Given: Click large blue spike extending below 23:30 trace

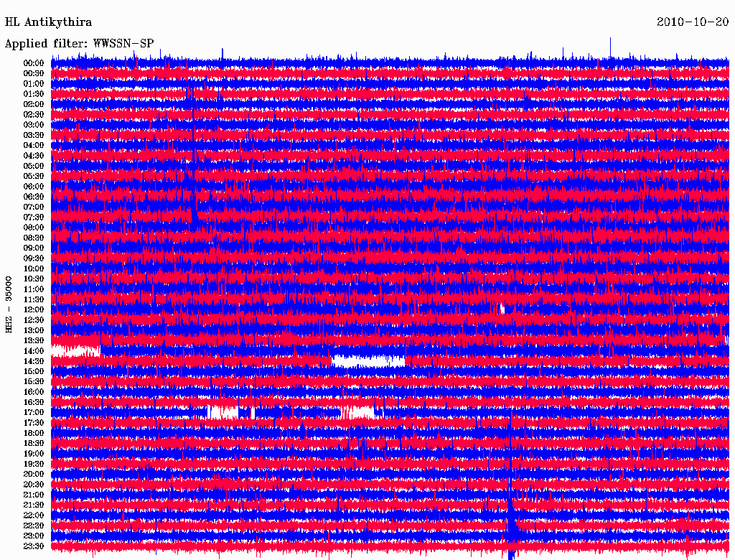Looking at the screenshot, I should point(510,554).
